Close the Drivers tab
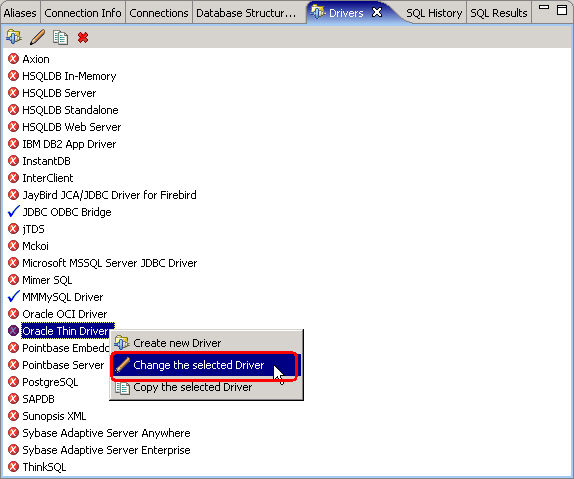The height and width of the screenshot is (479, 574). [x=377, y=12]
